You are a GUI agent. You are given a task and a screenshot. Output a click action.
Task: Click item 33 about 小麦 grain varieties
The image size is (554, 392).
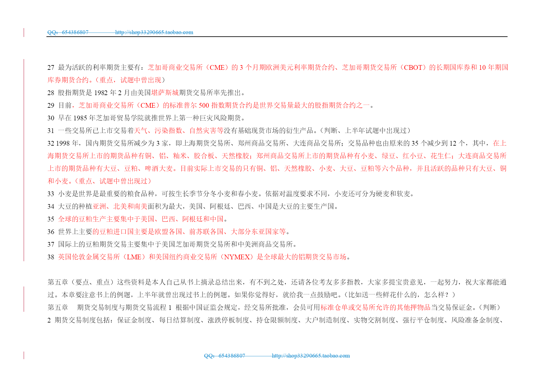[231, 194]
